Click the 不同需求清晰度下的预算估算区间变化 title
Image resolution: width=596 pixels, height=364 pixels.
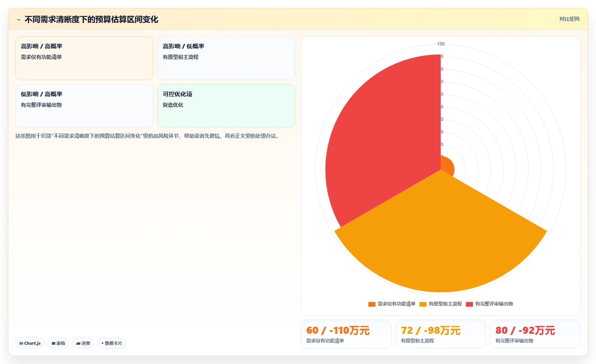tap(91, 20)
